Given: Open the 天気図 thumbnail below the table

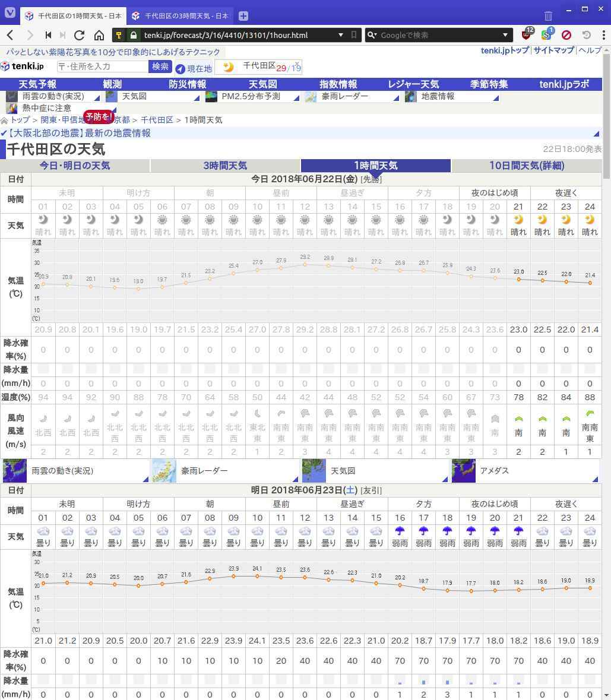Looking at the screenshot, I should [x=314, y=471].
